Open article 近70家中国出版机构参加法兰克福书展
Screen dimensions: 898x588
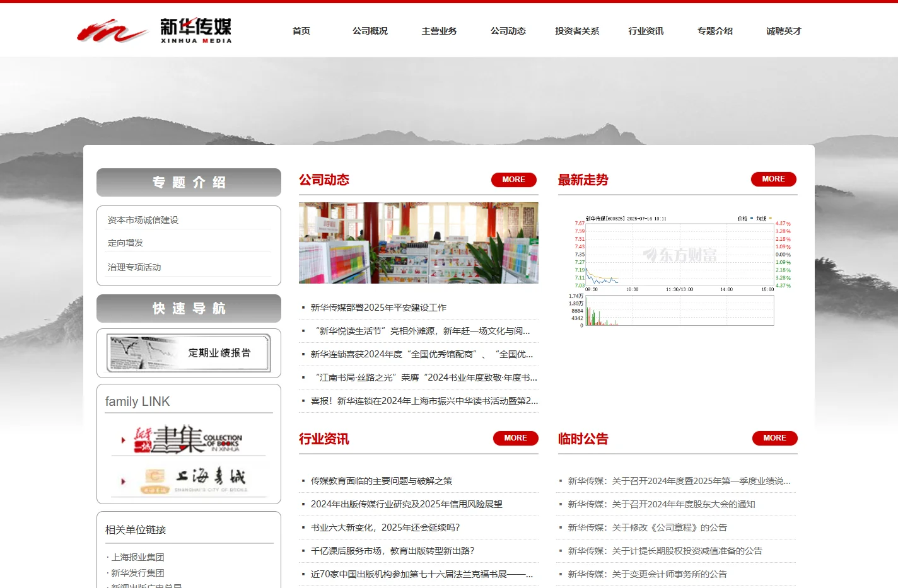pyautogui.click(x=422, y=574)
